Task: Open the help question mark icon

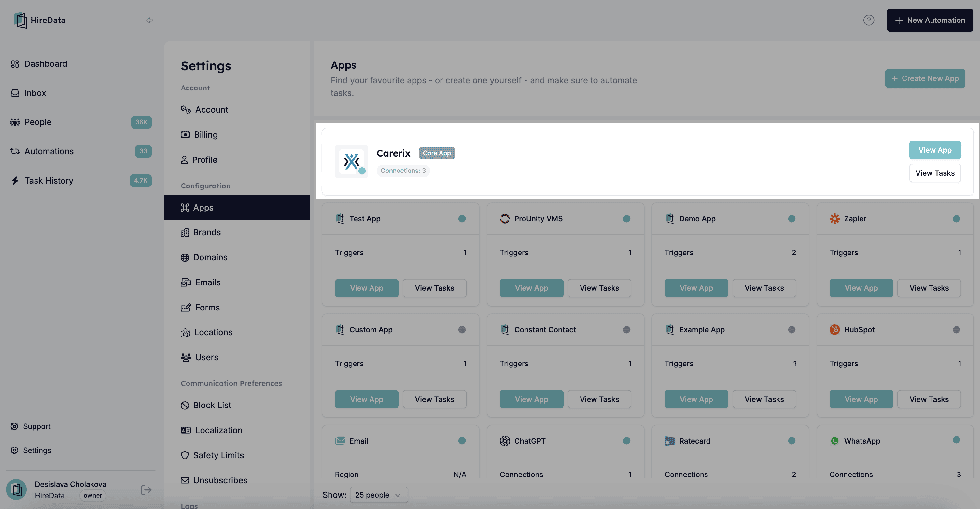Action: pyautogui.click(x=869, y=20)
